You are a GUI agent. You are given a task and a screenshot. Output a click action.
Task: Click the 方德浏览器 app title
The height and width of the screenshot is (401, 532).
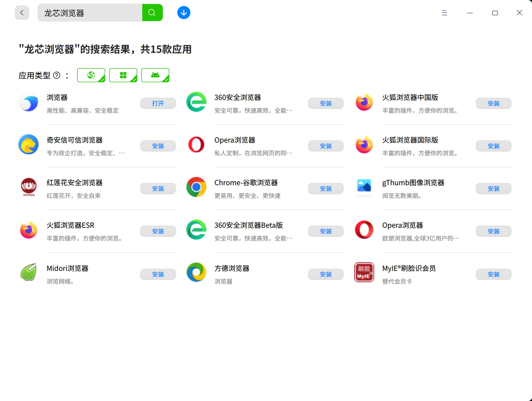pos(232,268)
